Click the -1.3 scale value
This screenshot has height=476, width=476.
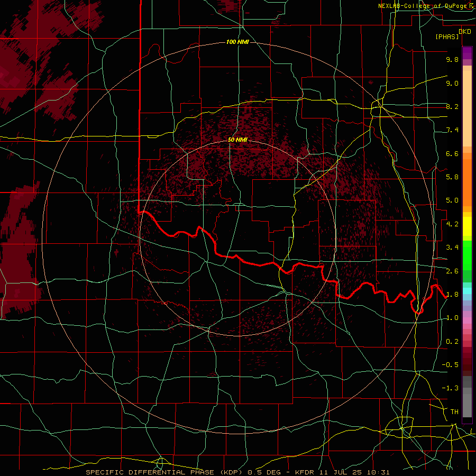click(450, 388)
